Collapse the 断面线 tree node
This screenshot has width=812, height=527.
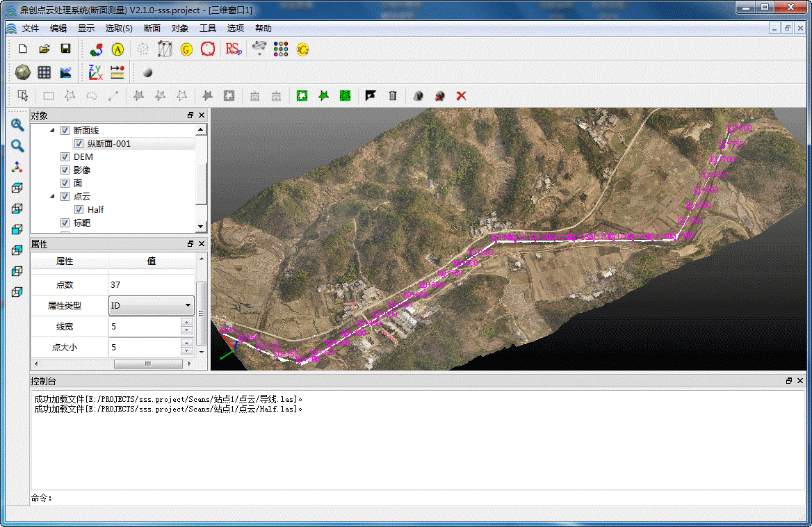53,131
